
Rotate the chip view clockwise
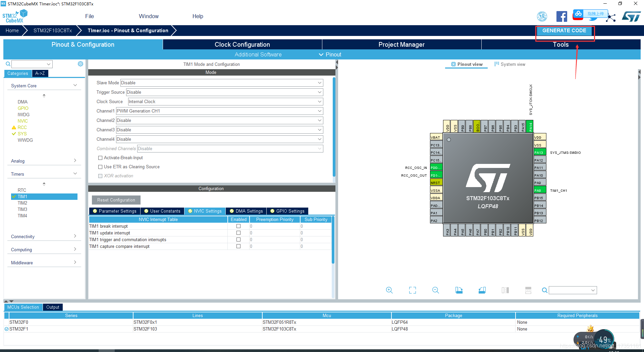459,290
